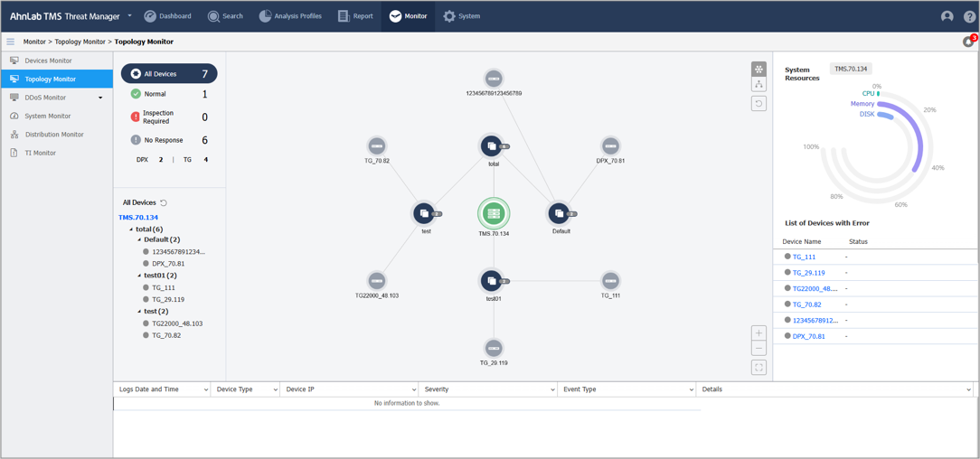Reset the topology view with refresh icon
Screen dimensions: 980x459
(x=759, y=104)
